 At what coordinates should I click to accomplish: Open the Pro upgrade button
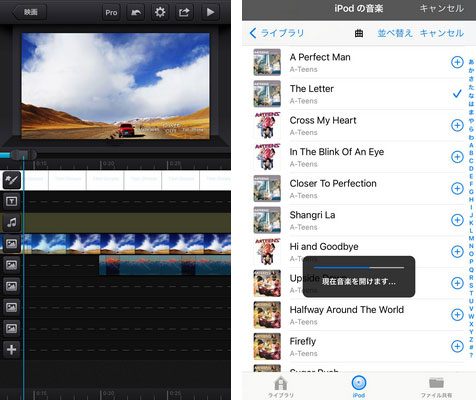[111, 12]
